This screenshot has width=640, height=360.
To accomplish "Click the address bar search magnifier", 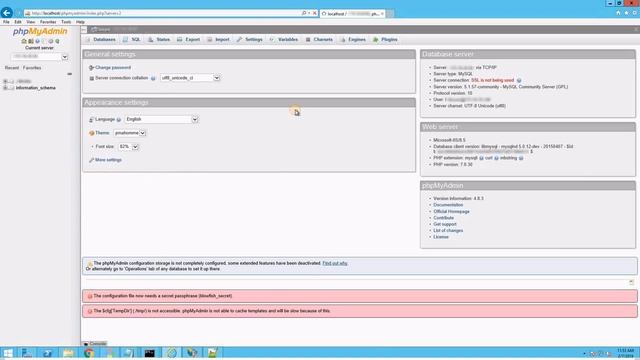I will coord(304,13).
